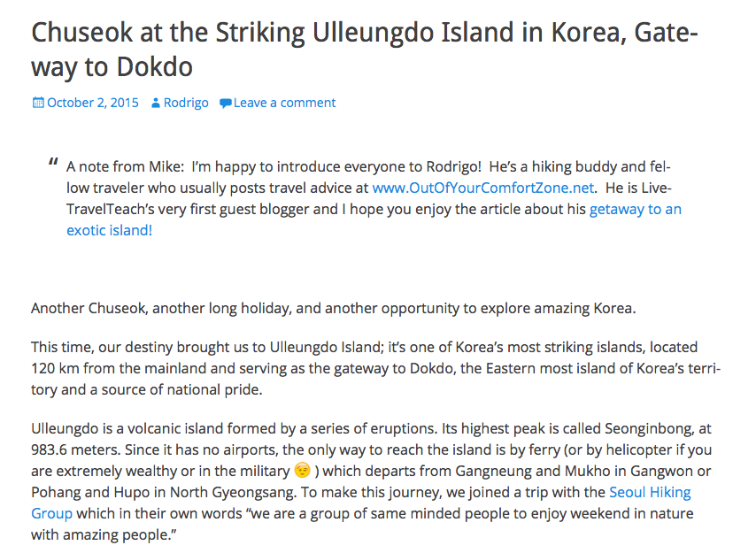
Task: Click the speech bubble comment icon
Action: [x=225, y=104]
